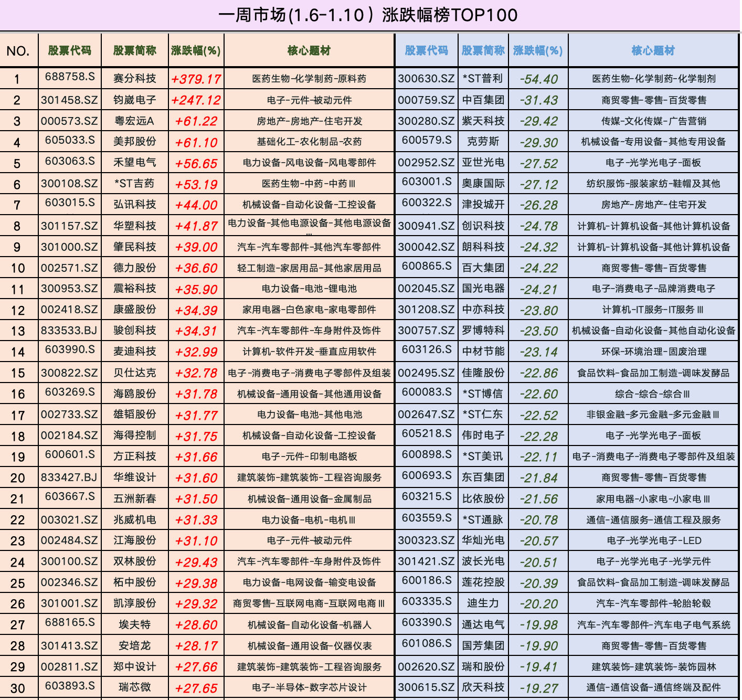
Task: Select the -19.27 value for 欣天科技
Action: pos(539,688)
